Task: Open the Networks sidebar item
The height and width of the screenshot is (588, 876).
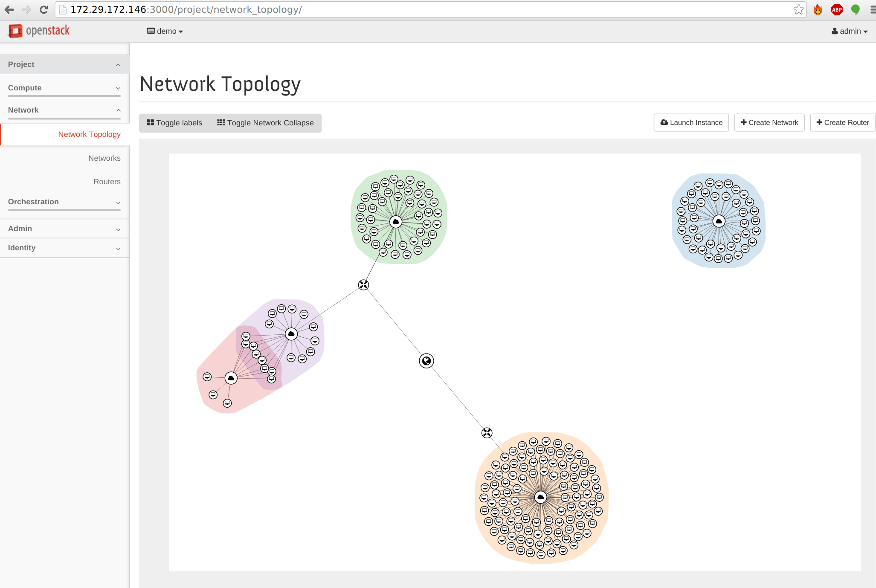Action: (x=104, y=158)
